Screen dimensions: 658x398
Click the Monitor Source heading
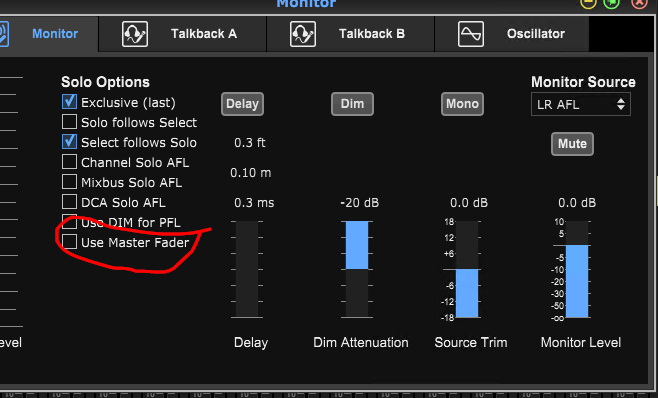(x=583, y=82)
